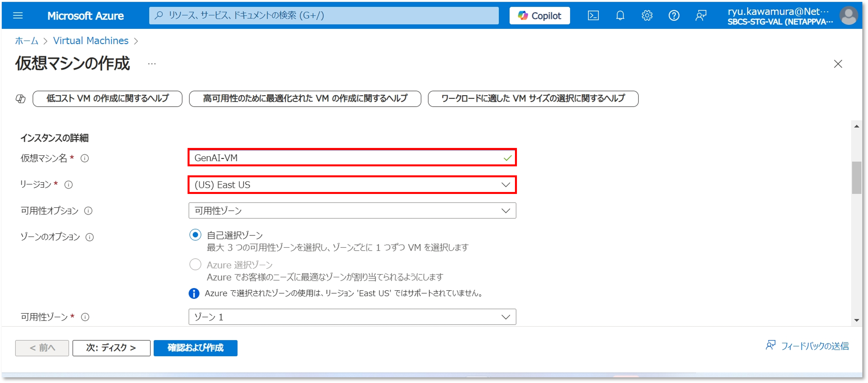Select the Azure 選択ゾーン radio option
Viewport: 868px width, 383px height.
[x=195, y=264]
